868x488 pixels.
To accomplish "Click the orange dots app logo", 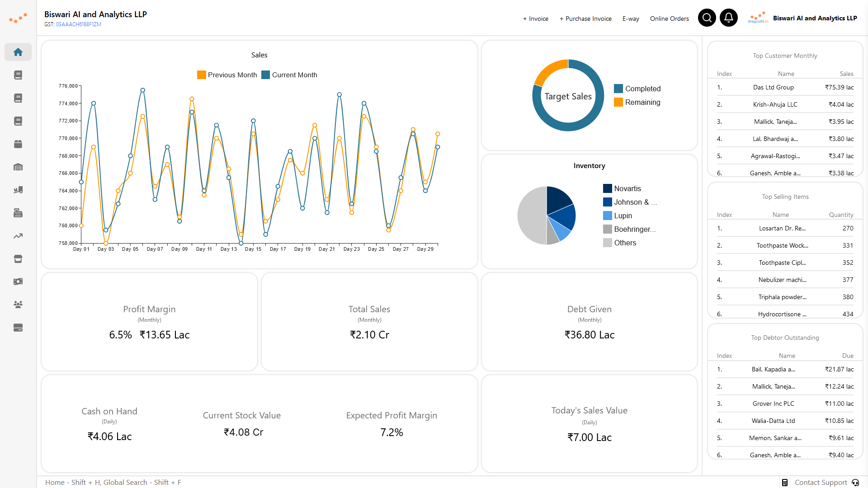I will (x=18, y=18).
